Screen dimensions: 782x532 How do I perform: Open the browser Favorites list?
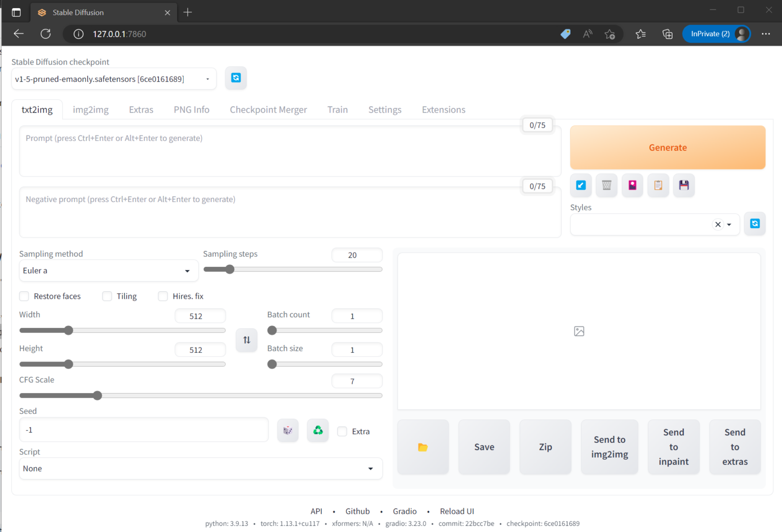[x=640, y=34]
